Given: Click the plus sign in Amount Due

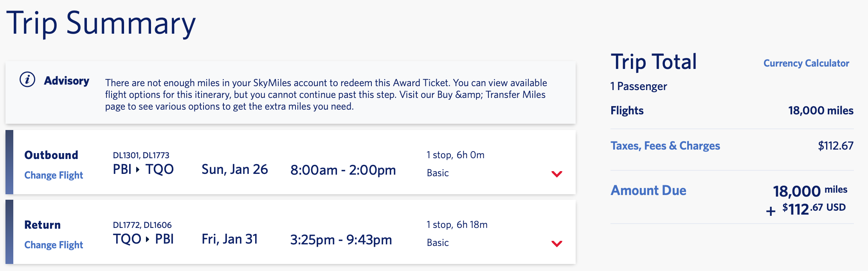Looking at the screenshot, I should (771, 211).
